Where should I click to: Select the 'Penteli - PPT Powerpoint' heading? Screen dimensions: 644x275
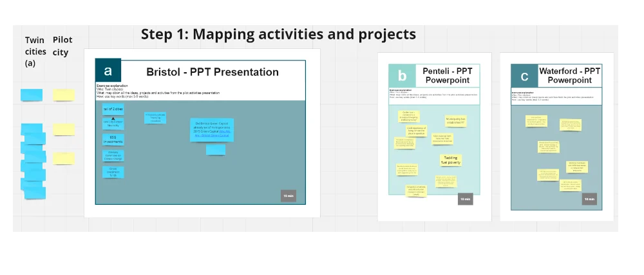coord(447,75)
